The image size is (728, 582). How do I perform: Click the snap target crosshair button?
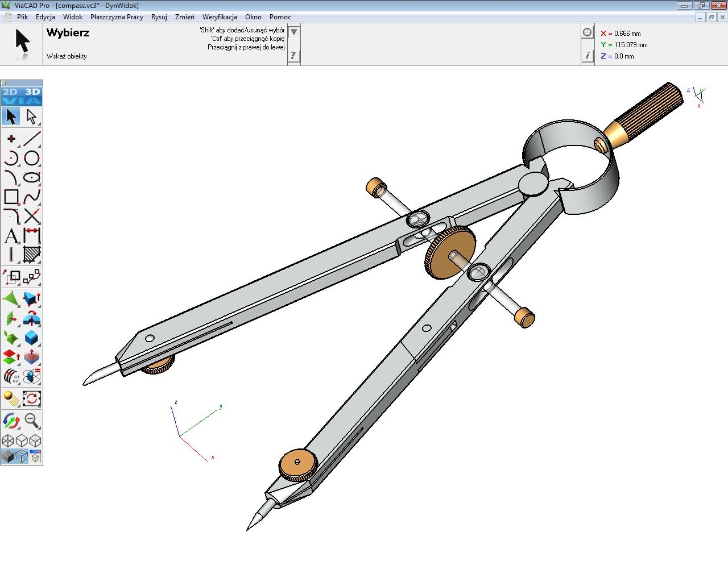(588, 32)
